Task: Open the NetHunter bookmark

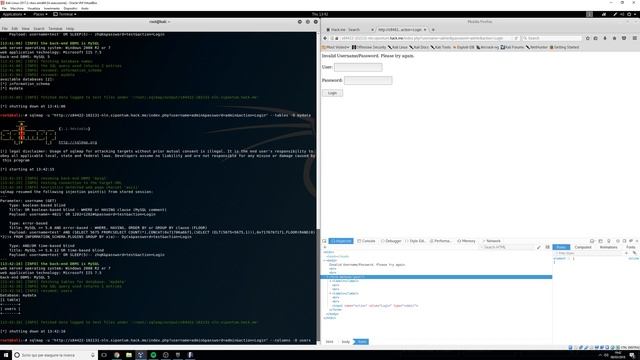Action: (x=537, y=47)
